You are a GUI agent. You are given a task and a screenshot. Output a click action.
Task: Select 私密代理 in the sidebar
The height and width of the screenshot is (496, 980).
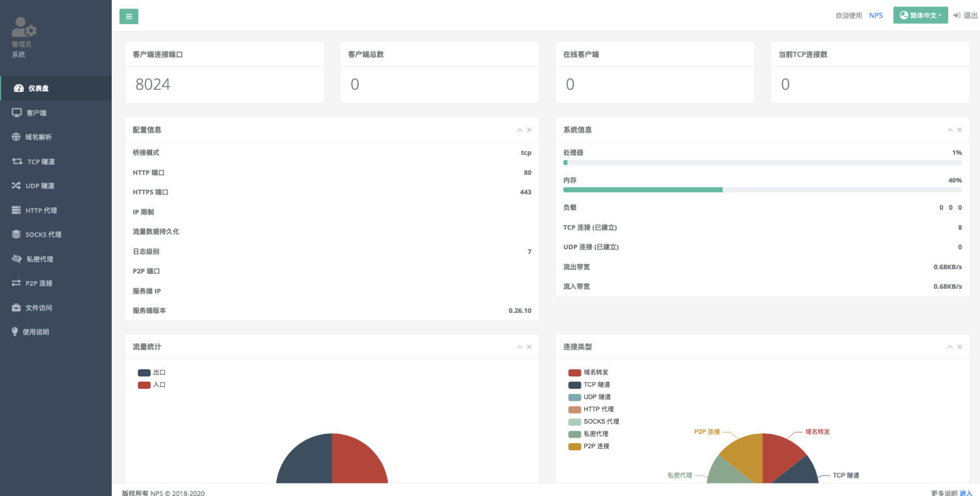pos(56,259)
